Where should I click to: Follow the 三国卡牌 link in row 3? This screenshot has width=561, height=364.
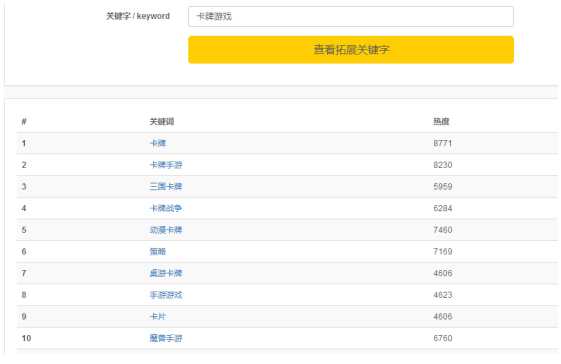(x=166, y=186)
